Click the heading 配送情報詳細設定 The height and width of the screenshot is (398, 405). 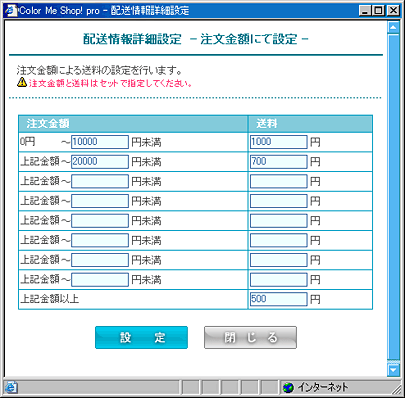tap(132, 39)
